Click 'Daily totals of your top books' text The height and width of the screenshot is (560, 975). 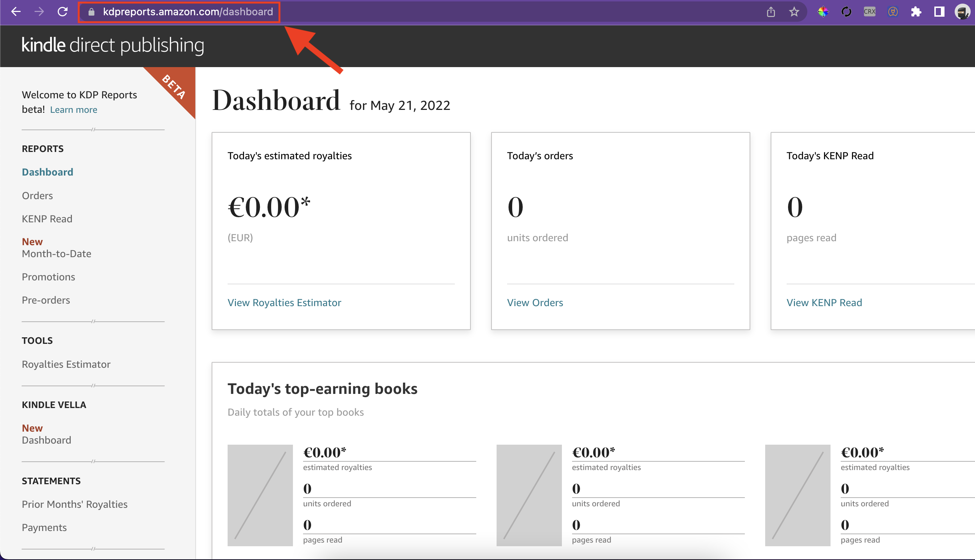295,412
